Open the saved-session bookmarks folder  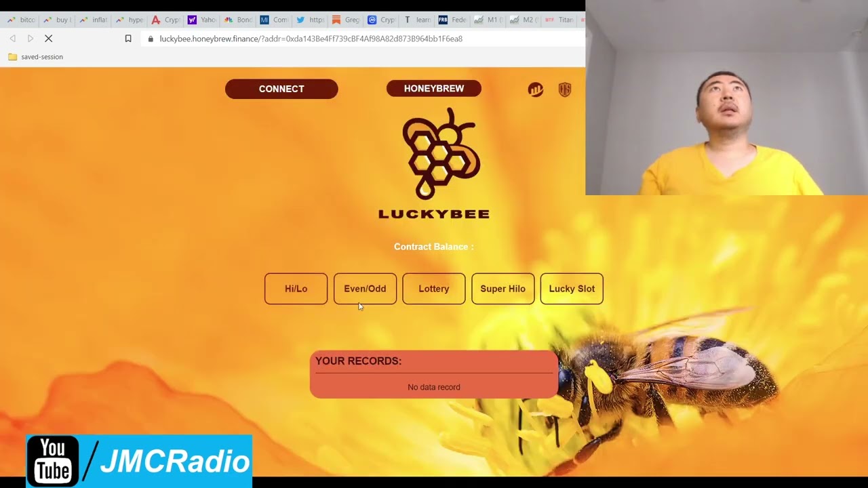[x=35, y=57]
